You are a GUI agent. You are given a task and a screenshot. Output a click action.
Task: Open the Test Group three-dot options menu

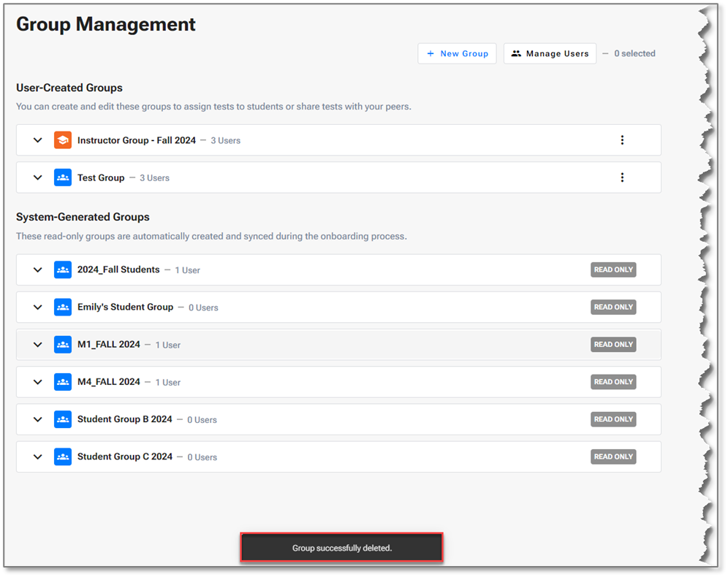[x=622, y=177]
